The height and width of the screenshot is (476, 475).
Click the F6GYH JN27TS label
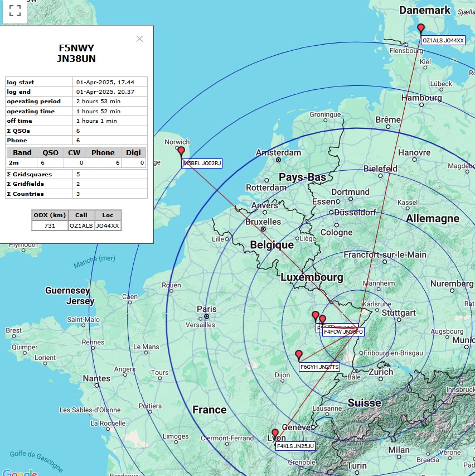tap(319, 367)
